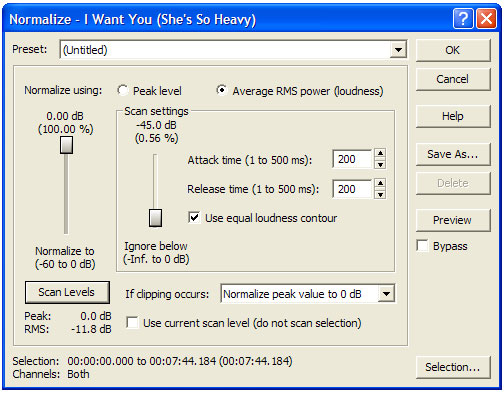Close the Normalize dialog with the X button

(x=486, y=19)
